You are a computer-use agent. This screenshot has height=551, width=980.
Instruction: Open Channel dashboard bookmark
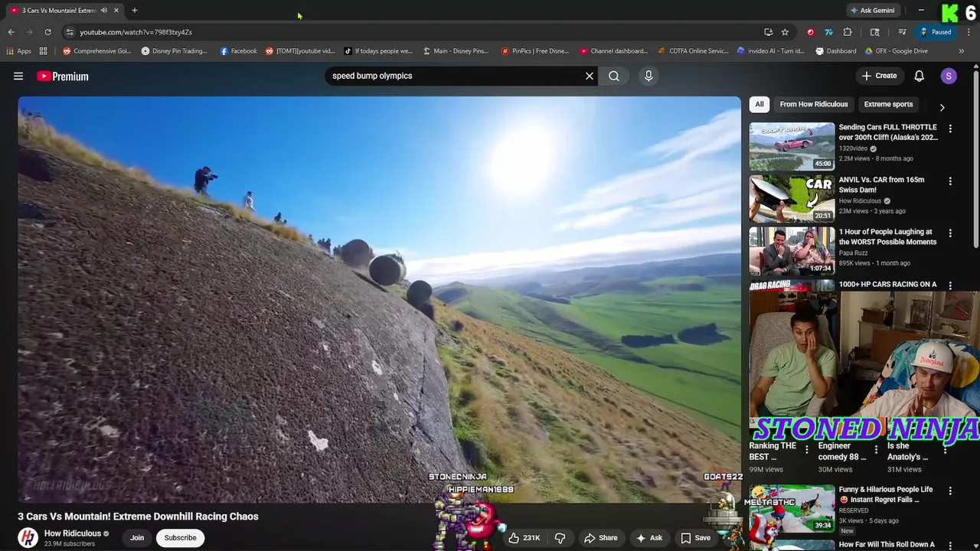click(x=614, y=51)
